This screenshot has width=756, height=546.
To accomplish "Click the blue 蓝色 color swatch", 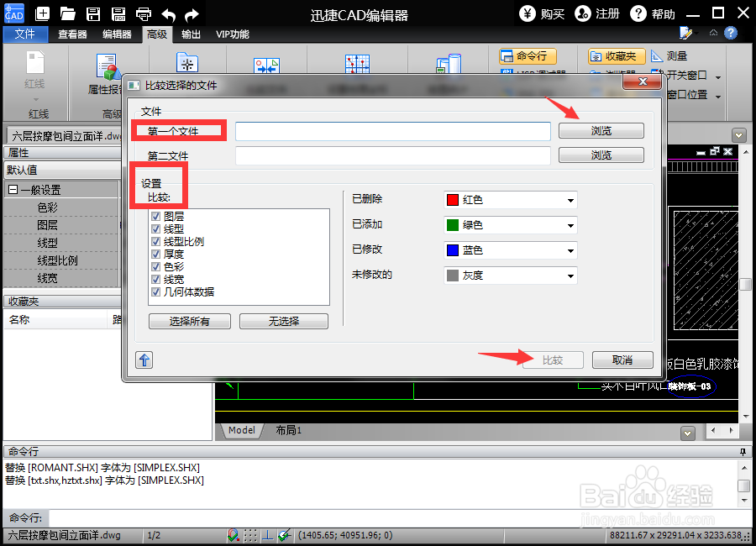I will coord(452,249).
